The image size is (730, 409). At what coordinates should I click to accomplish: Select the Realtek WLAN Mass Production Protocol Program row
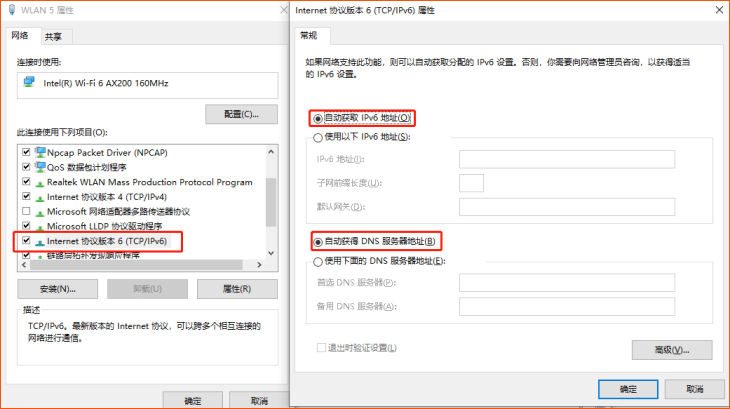tap(149, 182)
